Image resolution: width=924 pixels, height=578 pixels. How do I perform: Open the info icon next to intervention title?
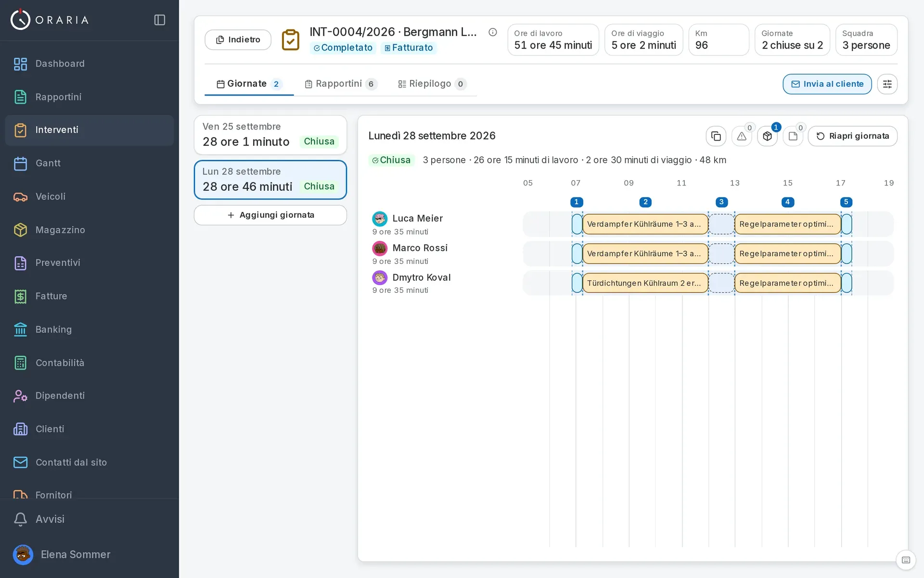(492, 32)
